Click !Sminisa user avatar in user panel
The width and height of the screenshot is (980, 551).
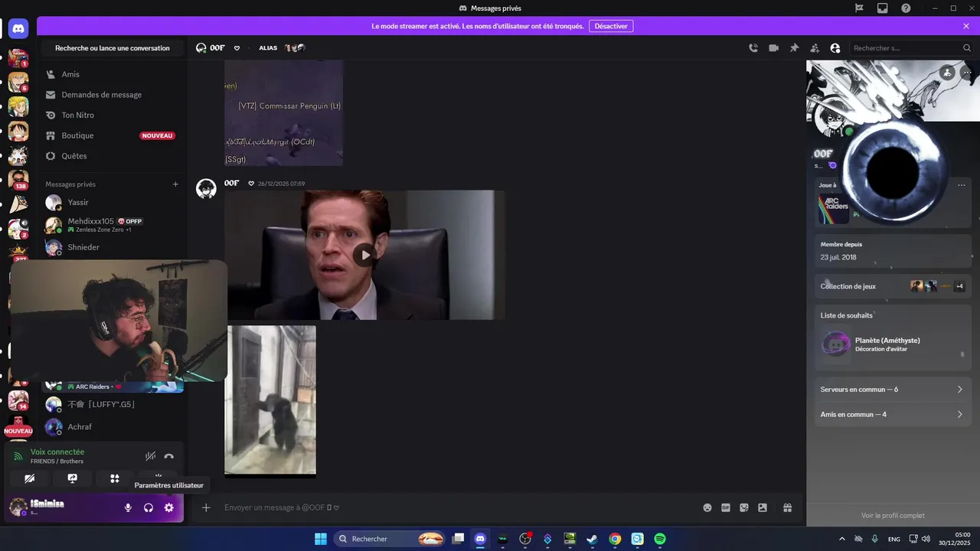[x=18, y=507]
